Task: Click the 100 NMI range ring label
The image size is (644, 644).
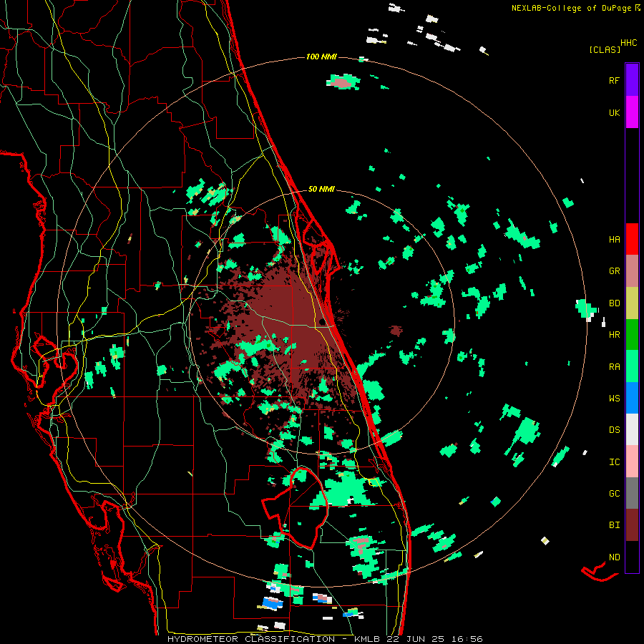Action: (x=321, y=57)
